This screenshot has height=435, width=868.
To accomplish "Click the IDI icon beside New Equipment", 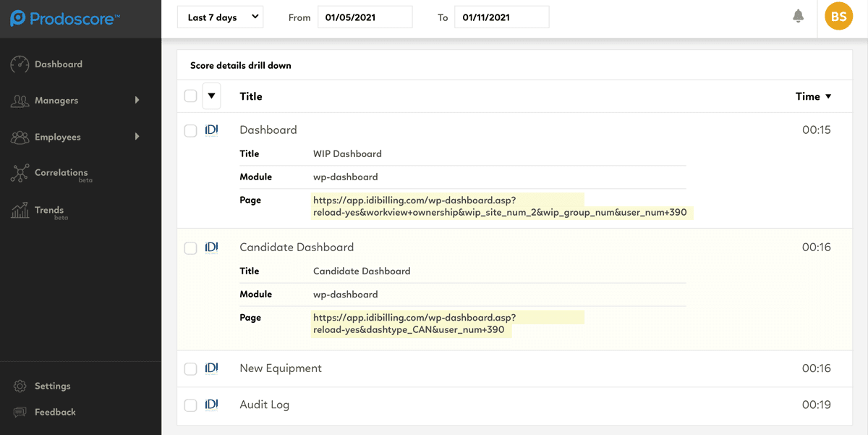I will tap(211, 368).
